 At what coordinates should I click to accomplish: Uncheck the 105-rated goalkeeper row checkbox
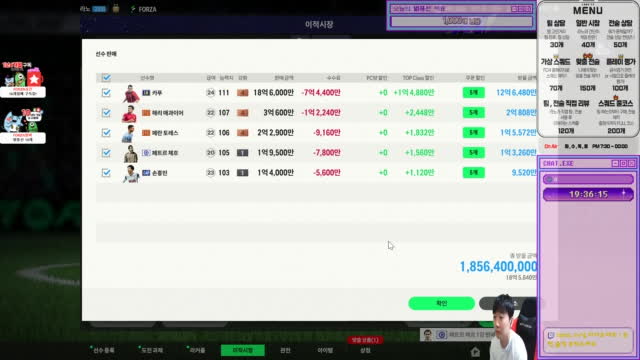pos(106,153)
